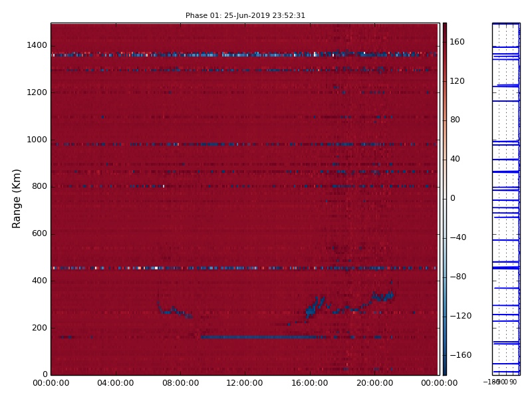Click the blue speckled band near 1360 km
The image size is (532, 399).
point(244,55)
